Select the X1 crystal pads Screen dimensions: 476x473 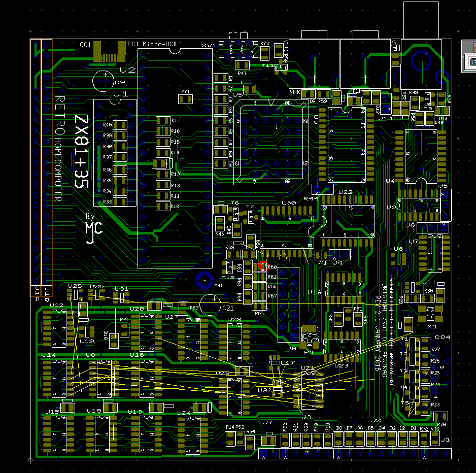430,314
